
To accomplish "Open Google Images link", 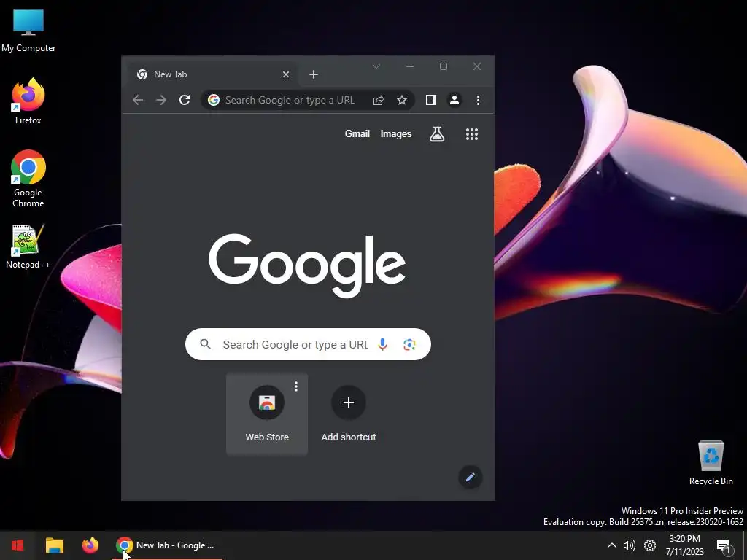I will pos(396,134).
